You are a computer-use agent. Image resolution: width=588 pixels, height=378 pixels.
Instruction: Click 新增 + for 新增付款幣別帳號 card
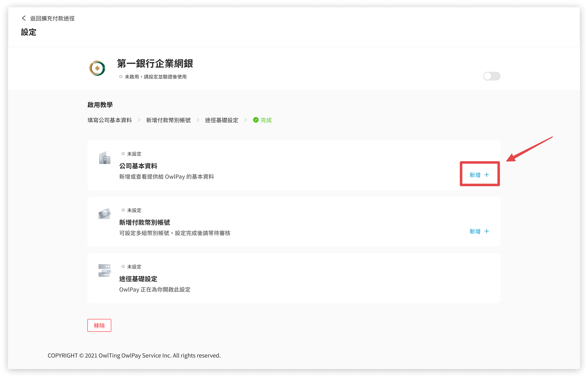pos(479,231)
